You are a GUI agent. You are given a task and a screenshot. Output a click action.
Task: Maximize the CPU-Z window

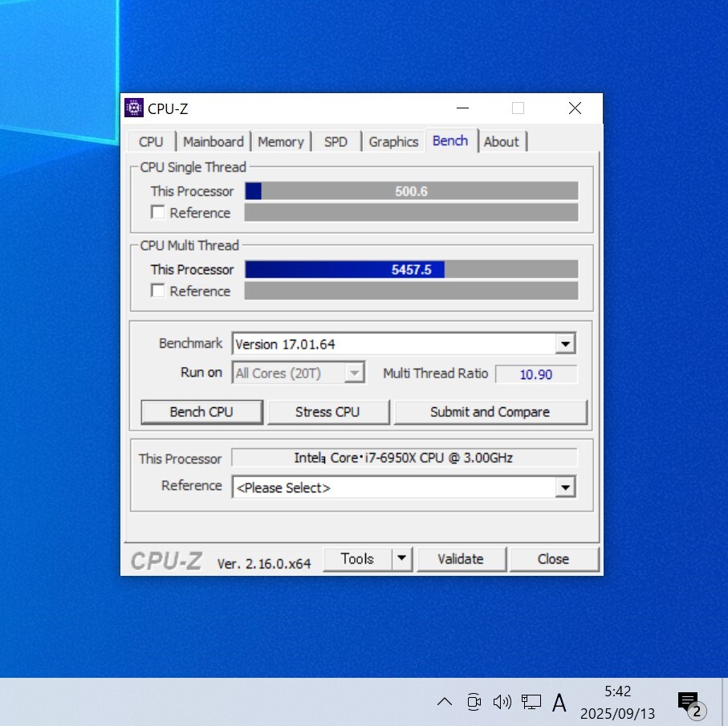tap(518, 108)
